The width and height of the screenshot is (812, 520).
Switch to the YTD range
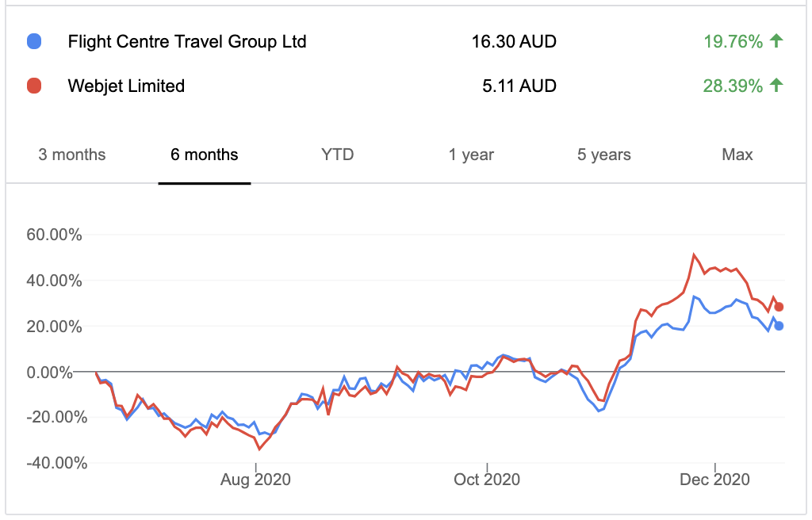[337, 155]
